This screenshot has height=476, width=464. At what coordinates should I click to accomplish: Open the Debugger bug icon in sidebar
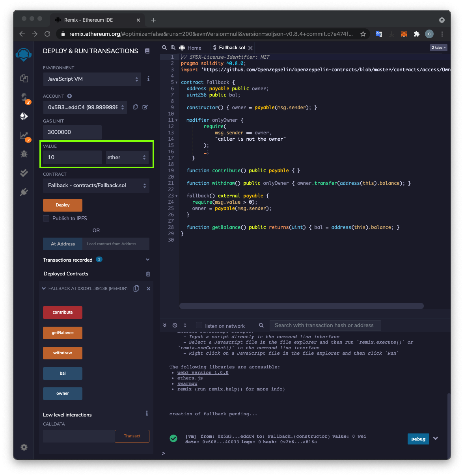(24, 154)
